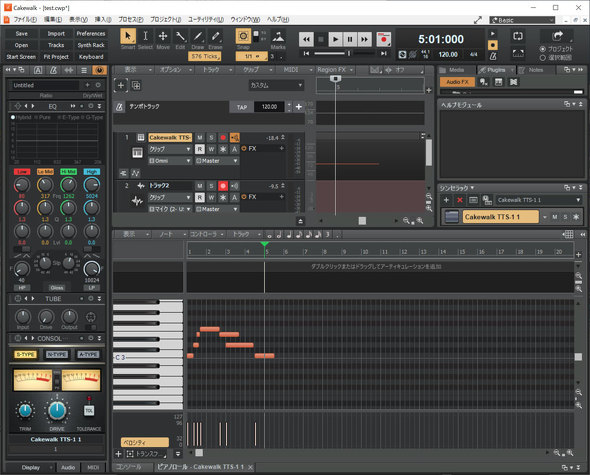
Task: Open track 1 Master output dropdown
Action: coord(217,161)
